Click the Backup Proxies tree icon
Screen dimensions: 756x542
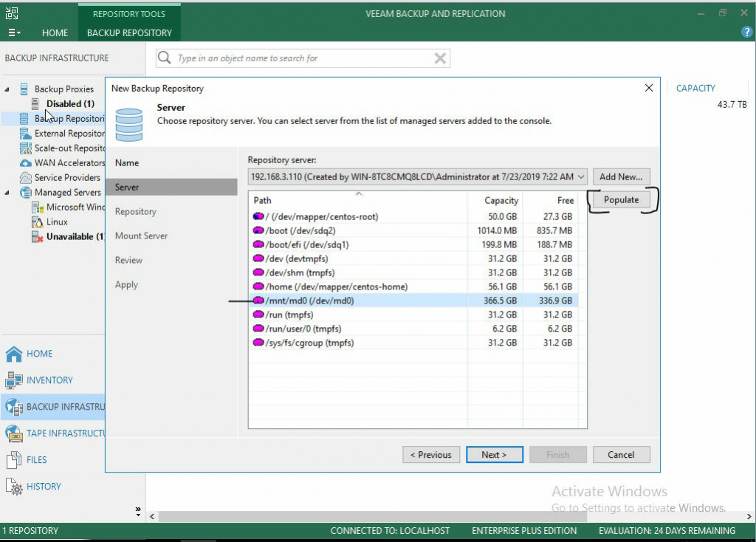(x=24, y=89)
